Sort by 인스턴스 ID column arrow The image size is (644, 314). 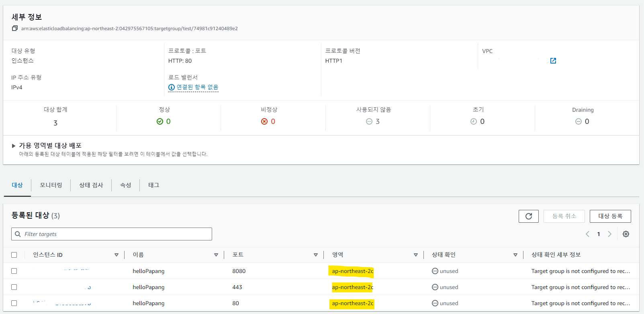click(x=117, y=255)
